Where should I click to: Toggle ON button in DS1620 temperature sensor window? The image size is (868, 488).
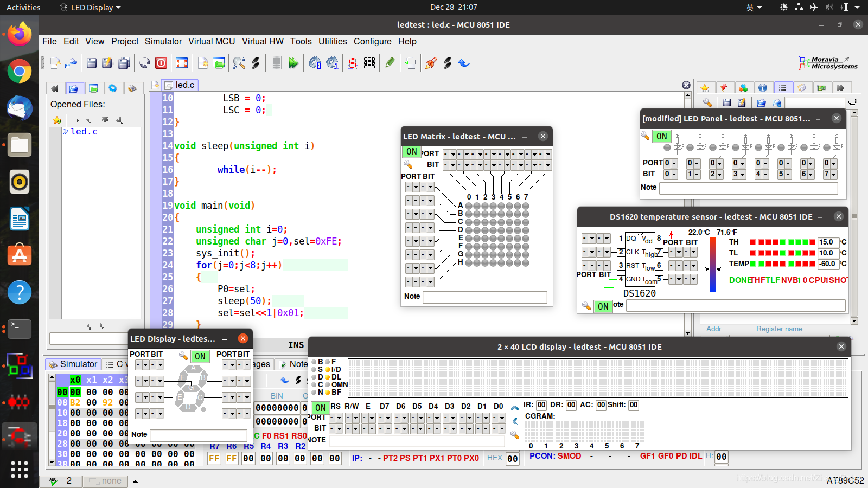pyautogui.click(x=603, y=306)
